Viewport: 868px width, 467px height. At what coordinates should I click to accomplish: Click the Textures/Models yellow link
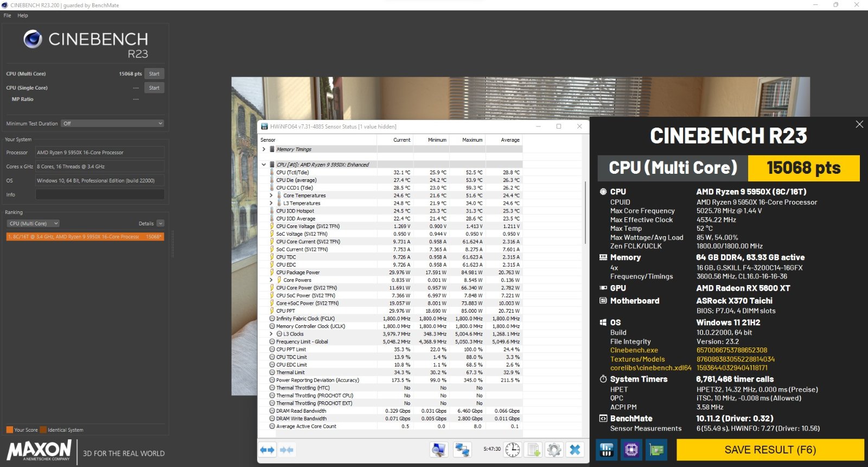tap(637, 359)
